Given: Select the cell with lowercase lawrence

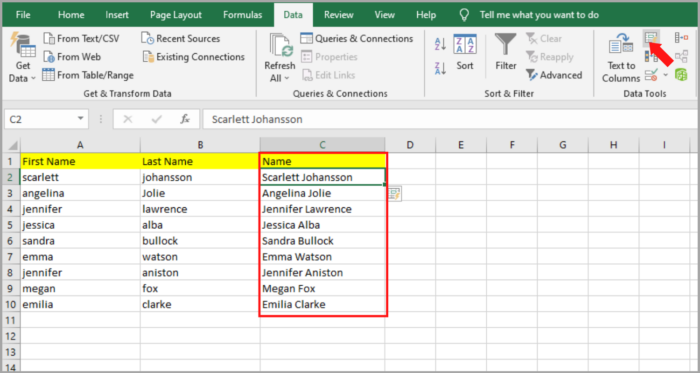Looking at the screenshot, I should coord(200,209).
